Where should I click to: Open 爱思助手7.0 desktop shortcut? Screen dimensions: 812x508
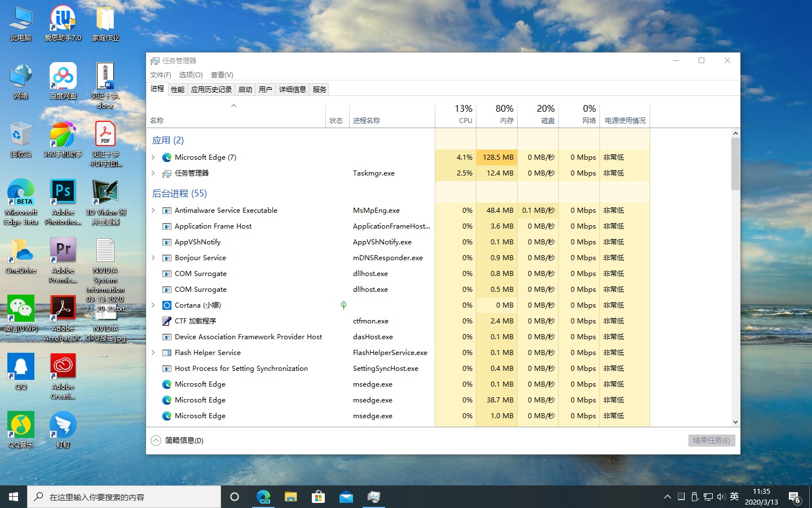point(63,24)
